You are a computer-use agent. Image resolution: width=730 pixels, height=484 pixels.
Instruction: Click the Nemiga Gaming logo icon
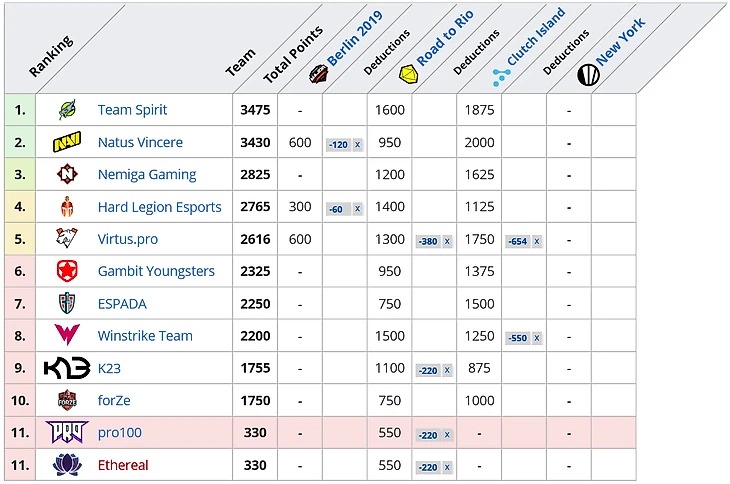[67, 175]
